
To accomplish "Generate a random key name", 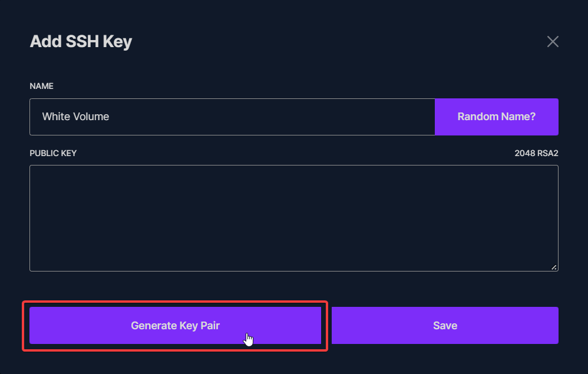I will [496, 117].
